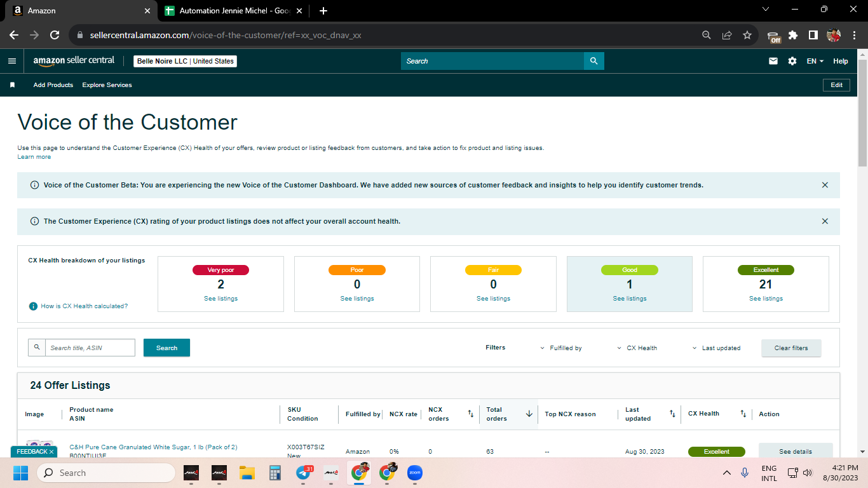
Task: See listings under Fair card
Action: pos(493,299)
